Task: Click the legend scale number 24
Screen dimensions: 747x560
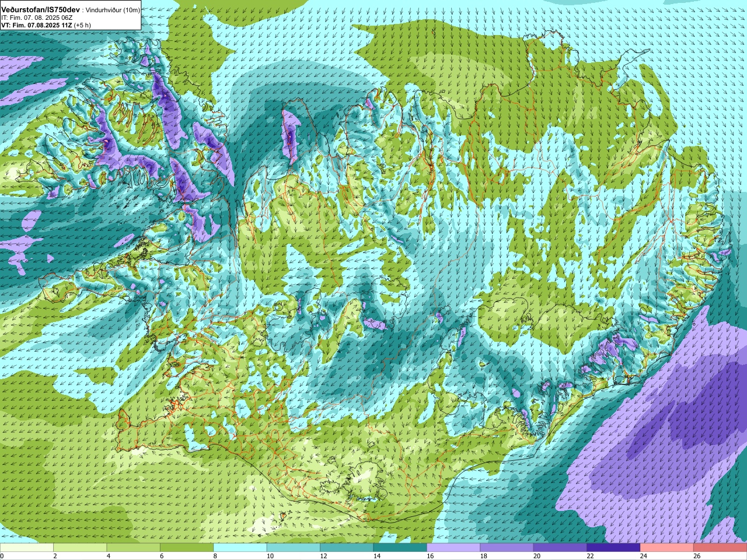Action: pos(643,556)
